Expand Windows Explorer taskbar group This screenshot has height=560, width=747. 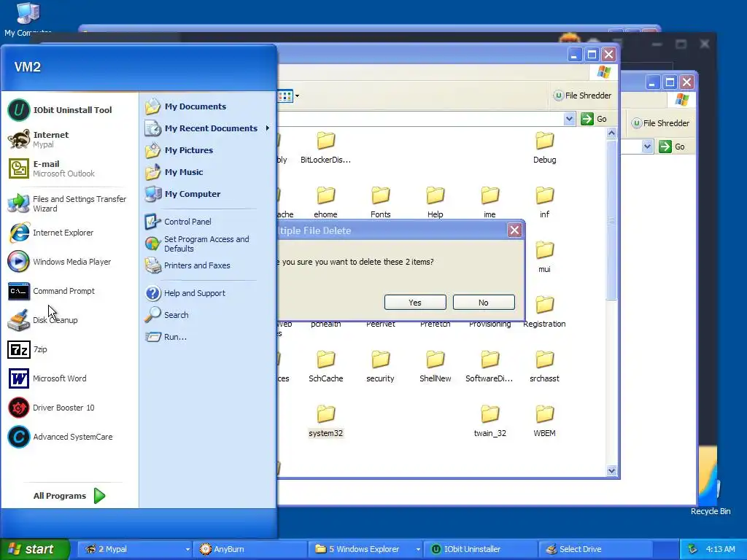tap(418, 550)
